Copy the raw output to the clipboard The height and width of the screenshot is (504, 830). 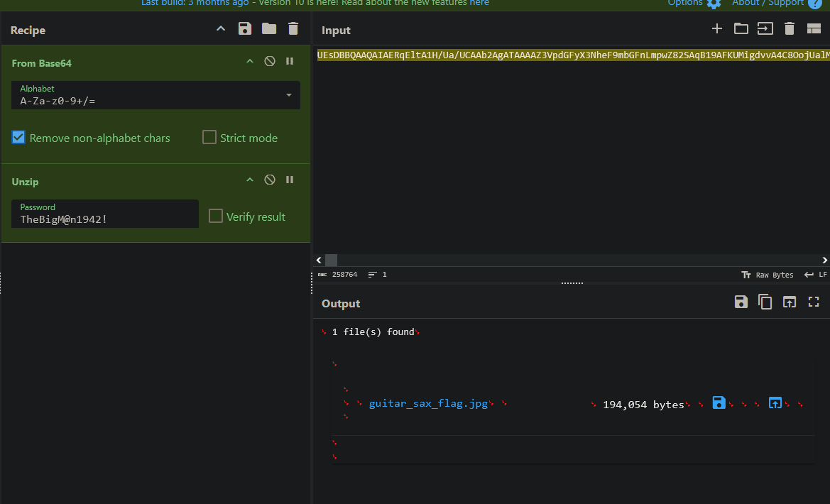(765, 302)
